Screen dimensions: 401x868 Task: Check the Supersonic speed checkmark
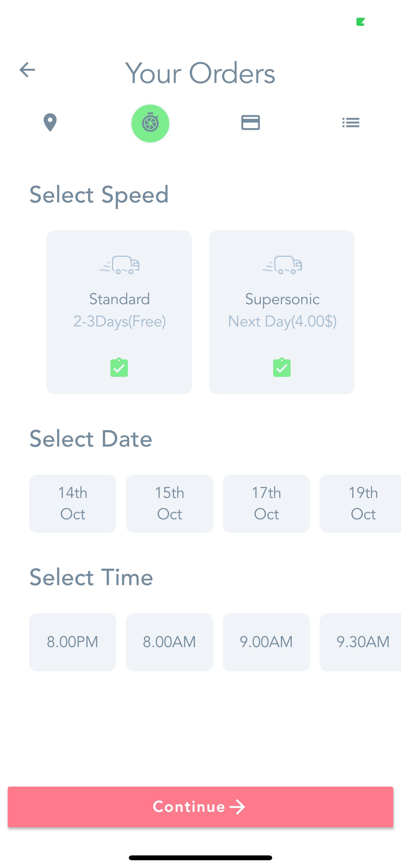point(282,367)
